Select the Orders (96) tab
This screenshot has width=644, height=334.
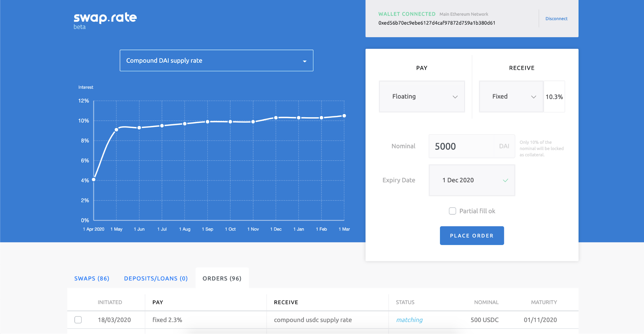point(222,278)
